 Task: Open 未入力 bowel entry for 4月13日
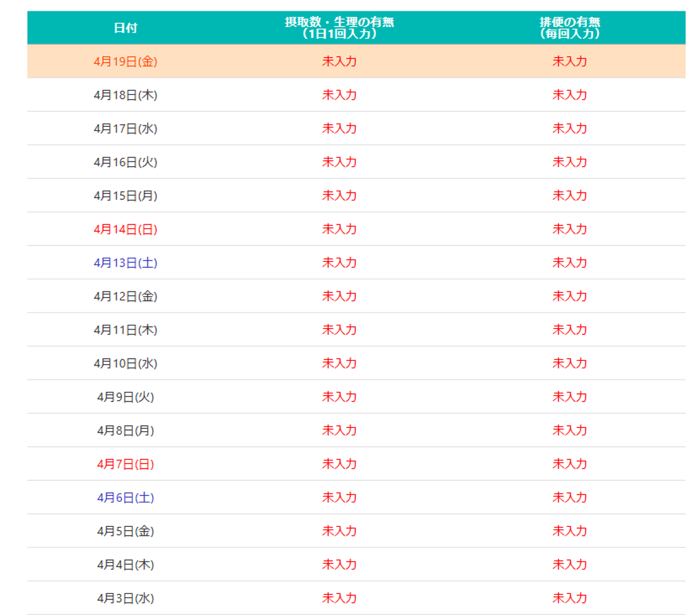[x=570, y=262]
